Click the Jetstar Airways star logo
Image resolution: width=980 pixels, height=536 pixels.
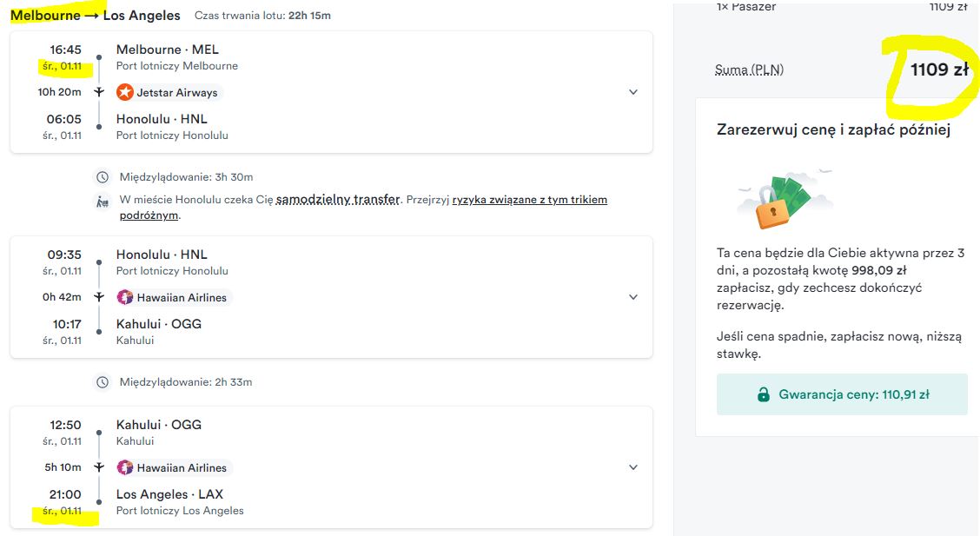125,92
